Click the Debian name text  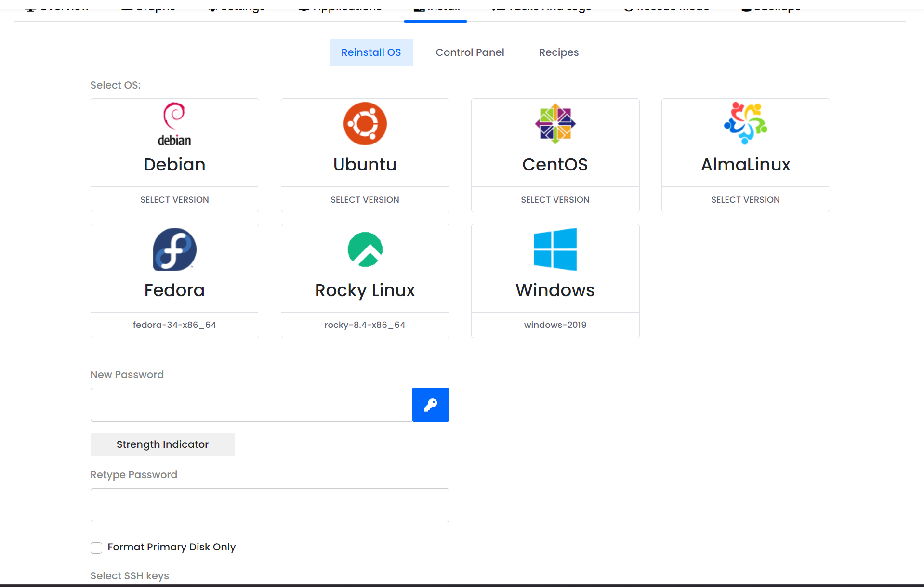pos(174,165)
